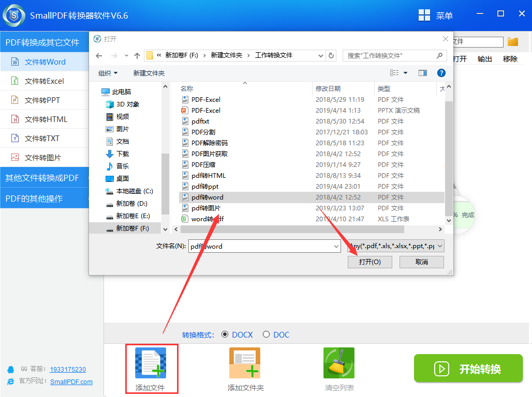532x397 pixels.
Task: Select 新加卷 (D:) drive
Action: pyautogui.click(x=127, y=204)
